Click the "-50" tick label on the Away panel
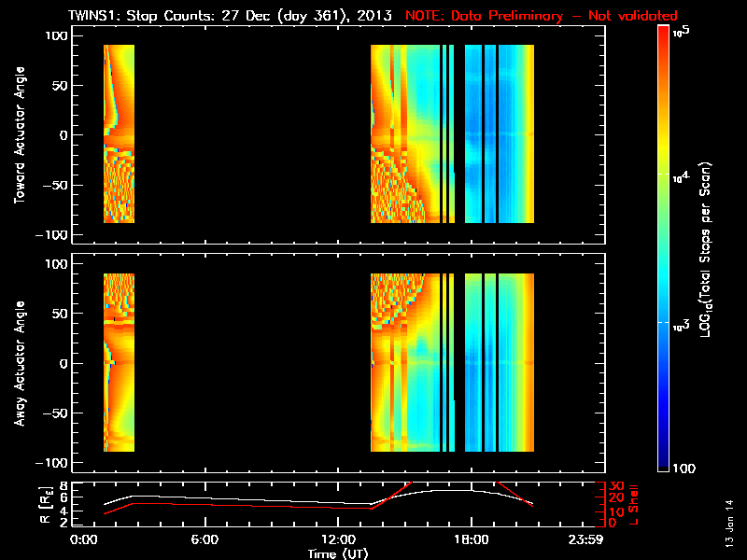The image size is (747, 560). click(x=55, y=413)
